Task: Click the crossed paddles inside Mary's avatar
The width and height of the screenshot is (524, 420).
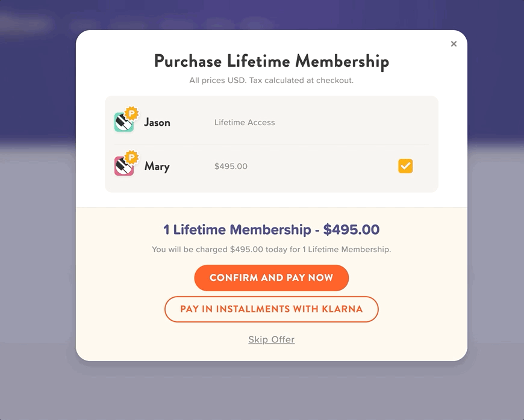Action: pos(122,168)
